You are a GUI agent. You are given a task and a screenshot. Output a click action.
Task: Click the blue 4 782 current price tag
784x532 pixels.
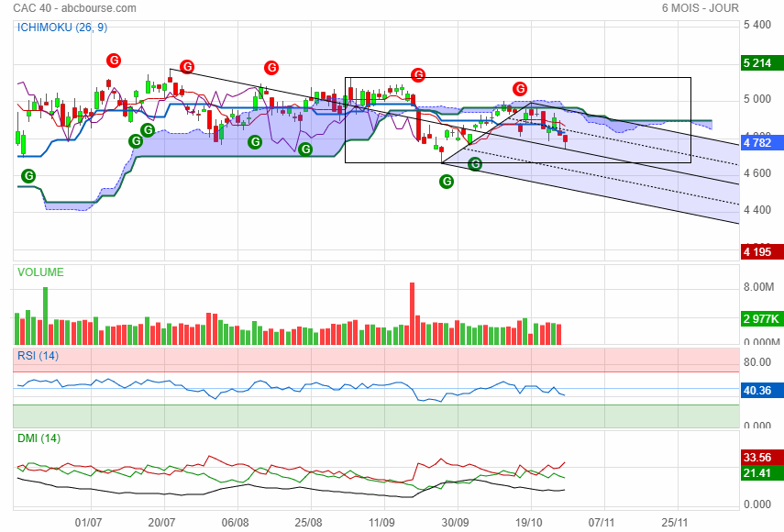click(x=762, y=143)
